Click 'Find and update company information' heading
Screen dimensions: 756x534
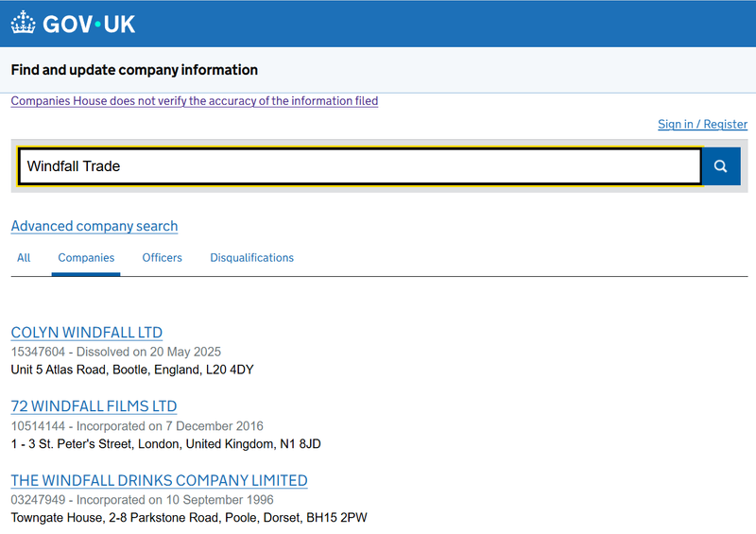click(134, 70)
